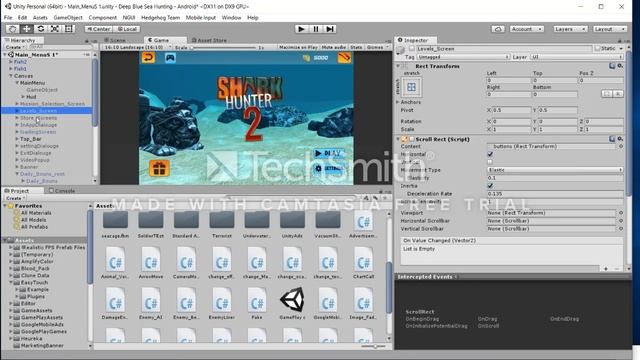This screenshot has width=640, height=360.
Task: Open the Layer dropdown in Inspector
Action: coord(577,57)
